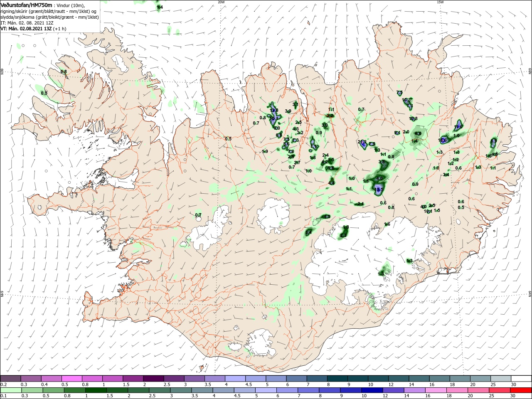This screenshot has width=532, height=399.
Task: Click the dark teal 9 swatch in top legend row
Action: point(357,378)
